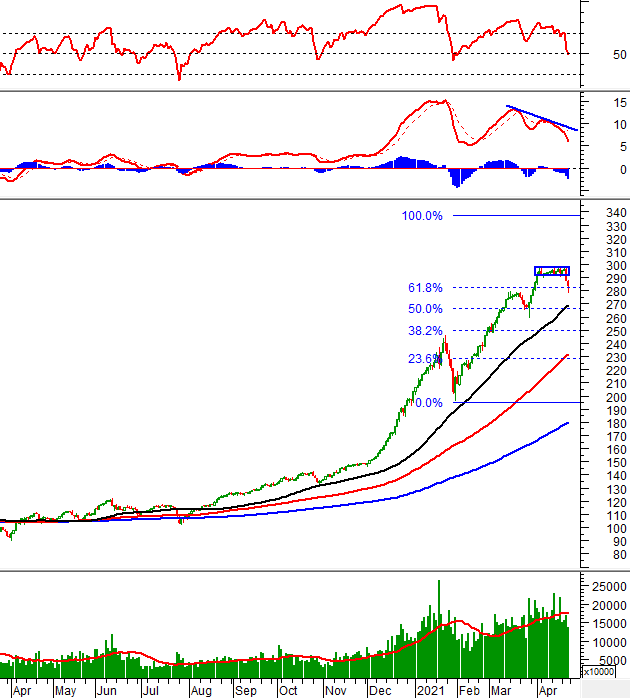This screenshot has height=698, width=630.
Task: Click the 50.0% Fibonacci retracement label
Action: [425, 309]
